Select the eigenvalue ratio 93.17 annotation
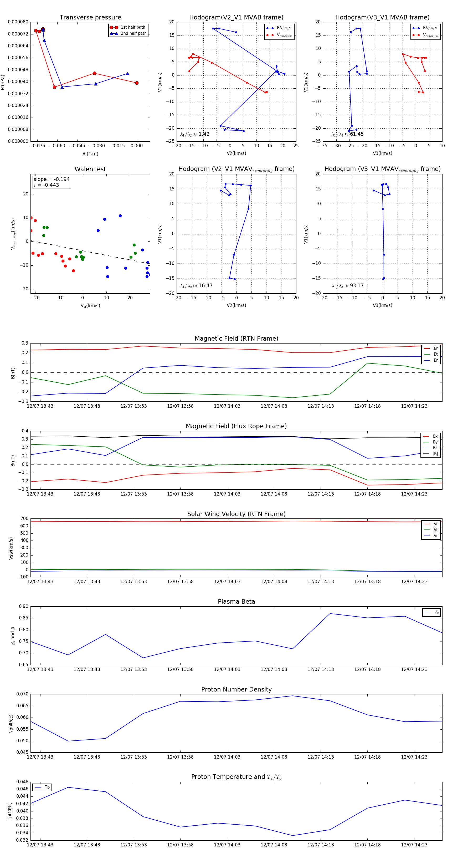Screen dimensions: 473x868 coord(347,286)
